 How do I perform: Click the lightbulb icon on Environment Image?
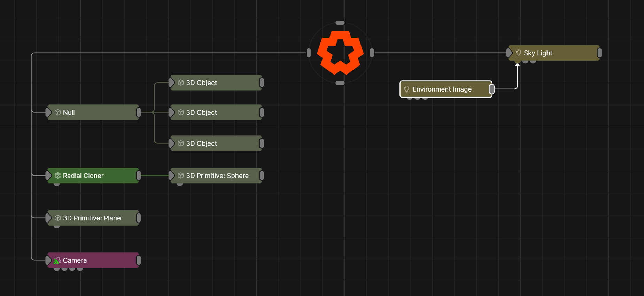[x=406, y=89]
